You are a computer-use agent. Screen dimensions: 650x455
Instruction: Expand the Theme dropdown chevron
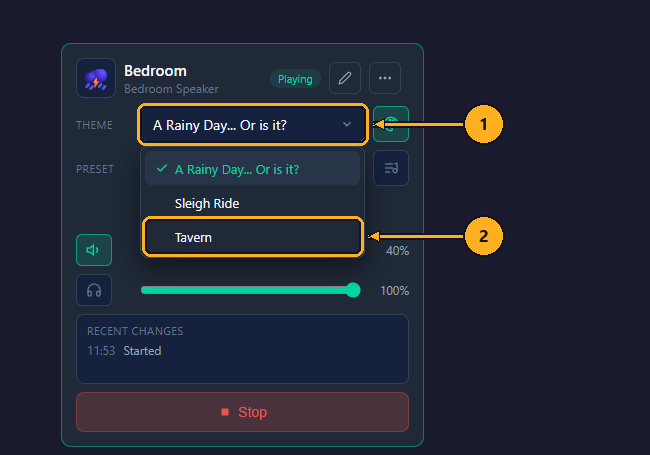tap(347, 124)
